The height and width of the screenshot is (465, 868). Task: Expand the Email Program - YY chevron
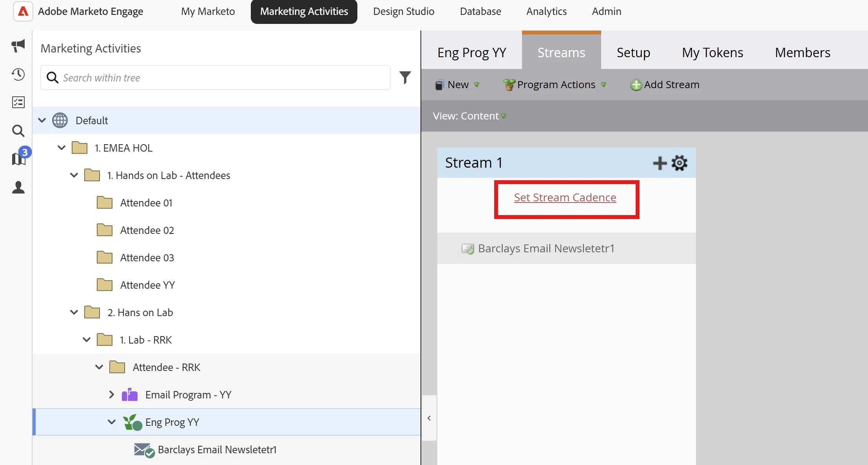click(x=112, y=394)
